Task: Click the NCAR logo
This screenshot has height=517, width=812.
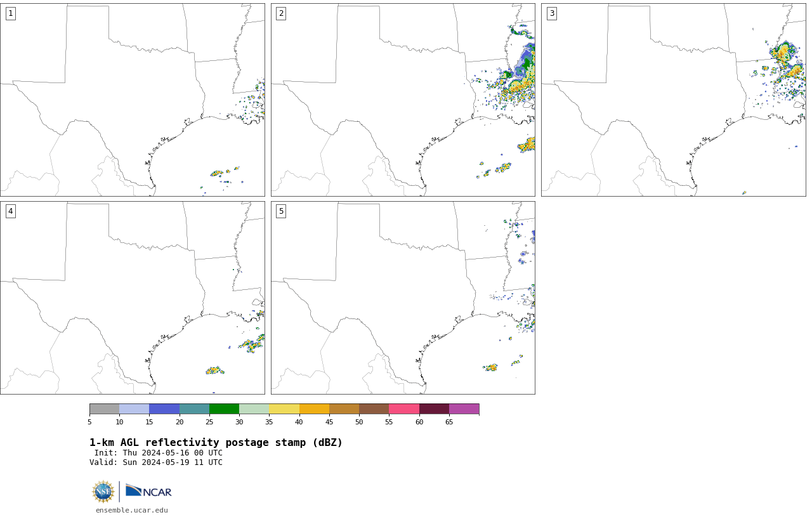Action: pyautogui.click(x=148, y=491)
